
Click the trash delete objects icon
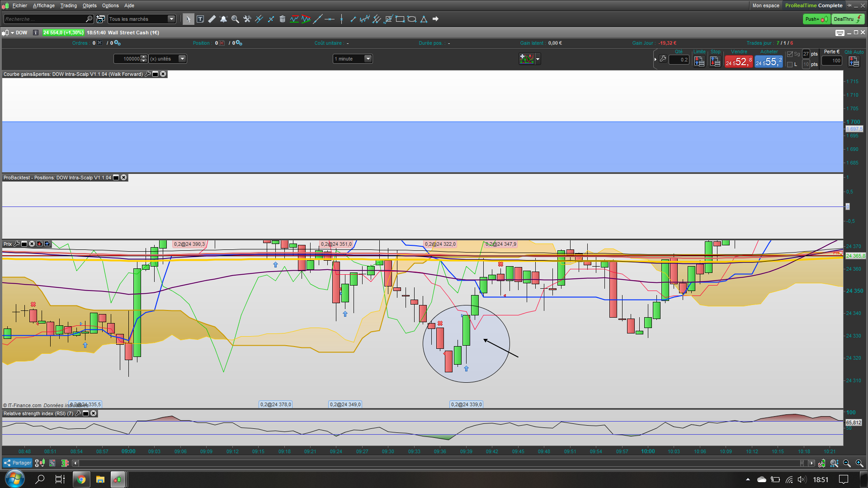[x=282, y=19]
